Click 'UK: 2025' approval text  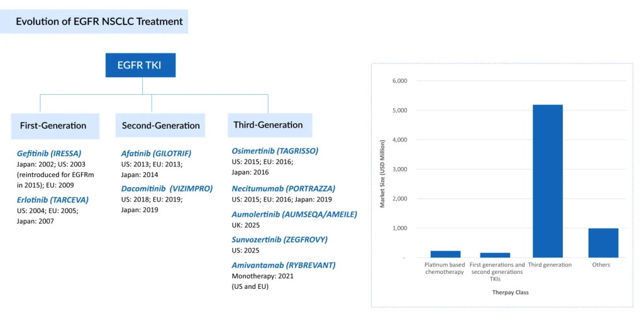246,225
